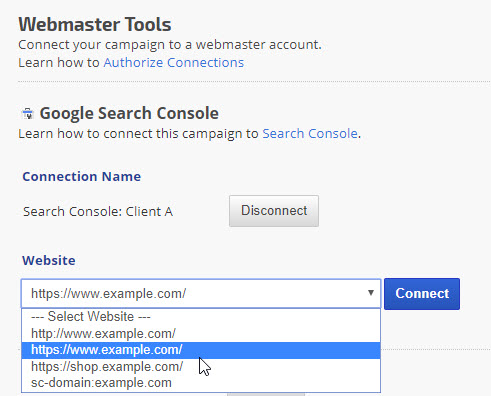This screenshot has width=491, height=396.
Task: Click the 'Search Console: Client A' connection name
Action: tap(98, 212)
